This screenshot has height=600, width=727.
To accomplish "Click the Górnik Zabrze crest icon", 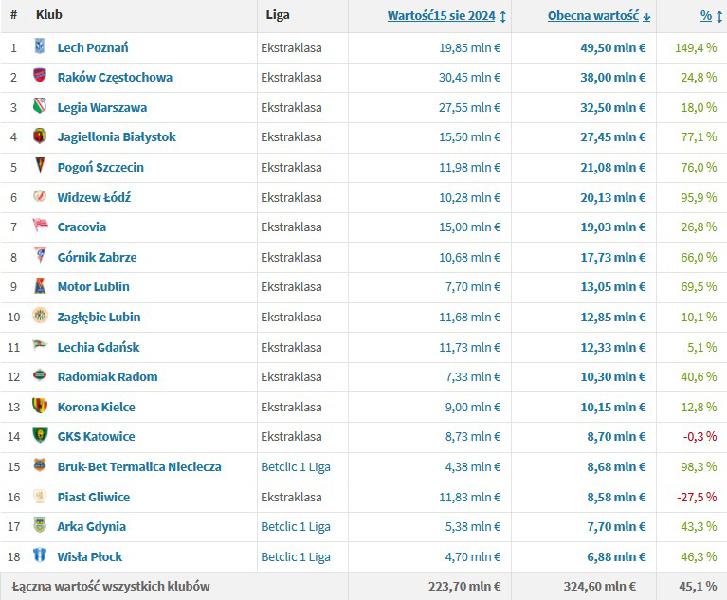I will point(40,257).
